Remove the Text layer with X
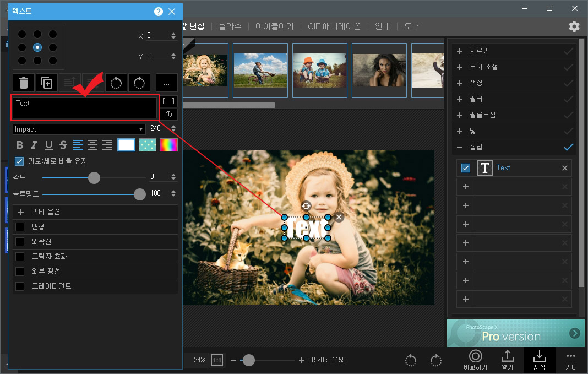Viewport: 588px width, 374px height. (565, 168)
